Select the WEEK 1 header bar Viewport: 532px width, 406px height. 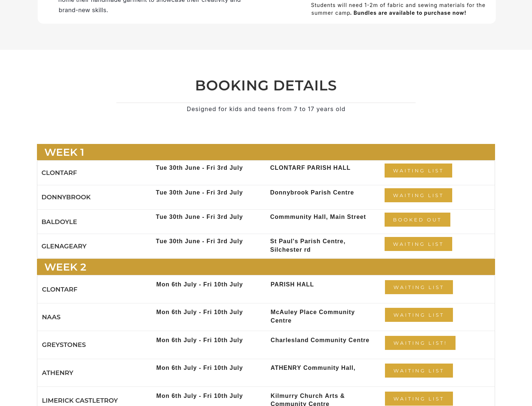pyautogui.click(x=266, y=152)
